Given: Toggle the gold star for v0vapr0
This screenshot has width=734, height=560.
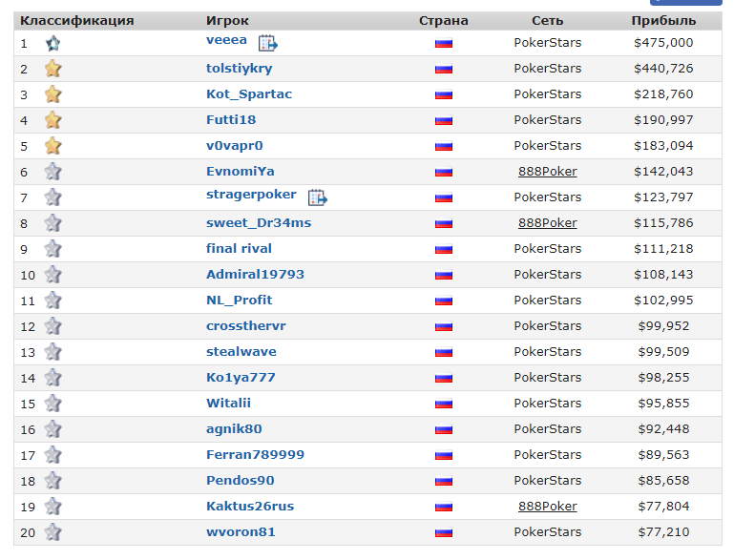Looking at the screenshot, I should point(52,146).
